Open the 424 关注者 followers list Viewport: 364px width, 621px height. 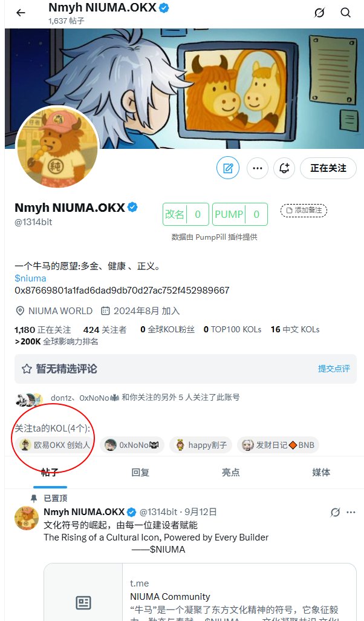(x=105, y=329)
